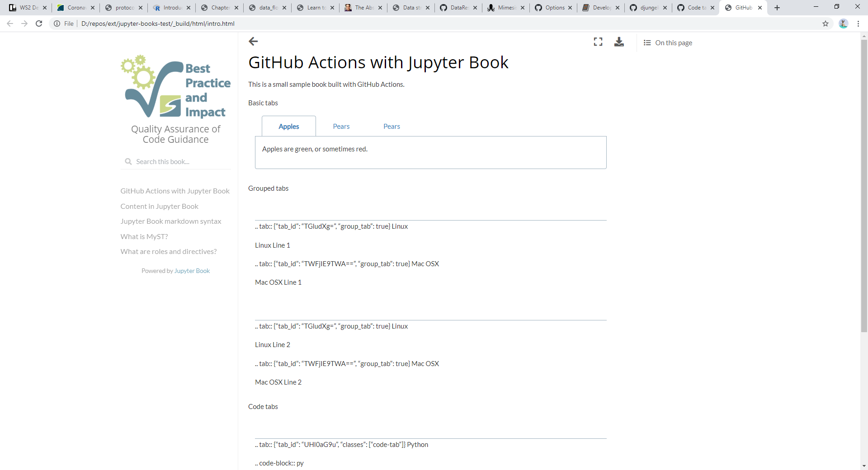The image size is (868, 470).
Task: Close the WS2 De browser tab
Action: [x=45, y=8]
